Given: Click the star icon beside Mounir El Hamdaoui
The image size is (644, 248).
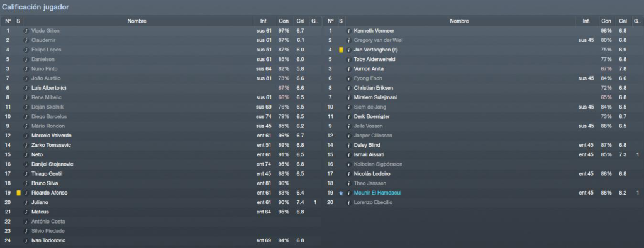Looking at the screenshot, I should pos(341,193).
